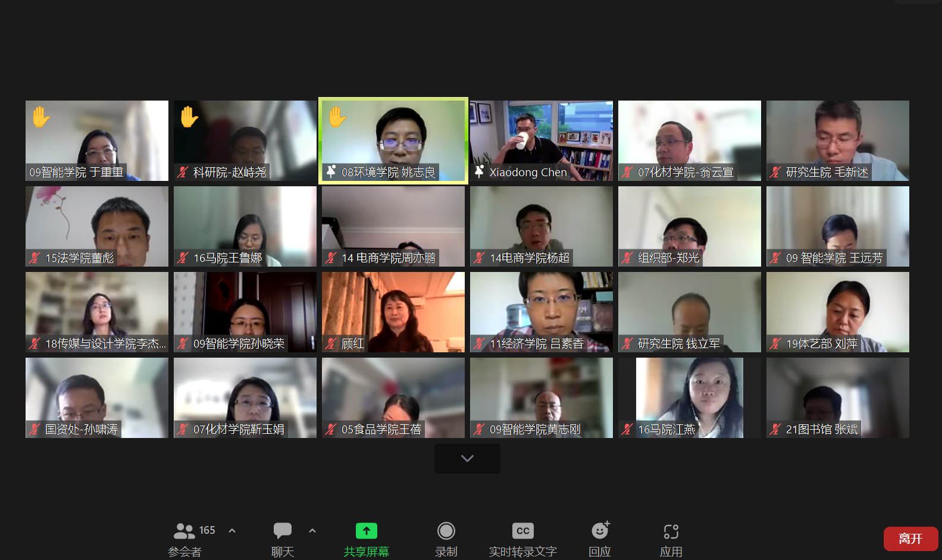
Task: Open the chat (聊天) icon
Action: click(282, 531)
